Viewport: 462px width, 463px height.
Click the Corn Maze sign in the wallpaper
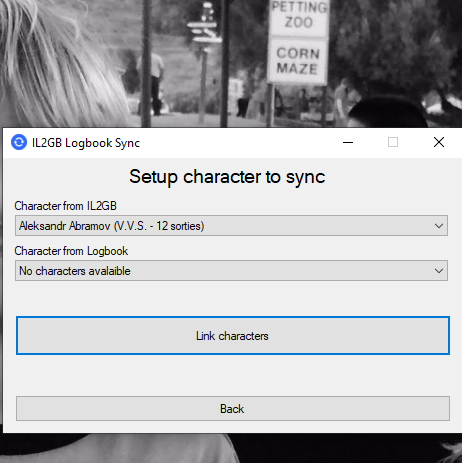tap(298, 61)
